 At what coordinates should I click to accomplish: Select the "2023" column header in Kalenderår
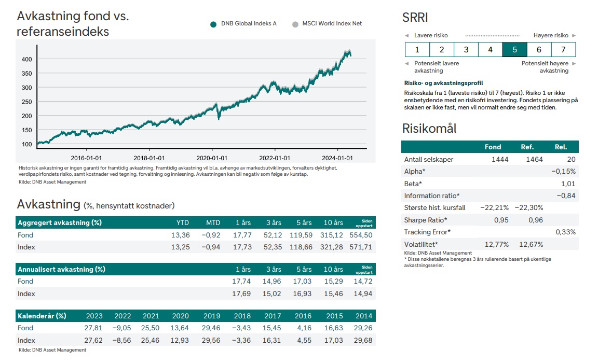pos(94,316)
